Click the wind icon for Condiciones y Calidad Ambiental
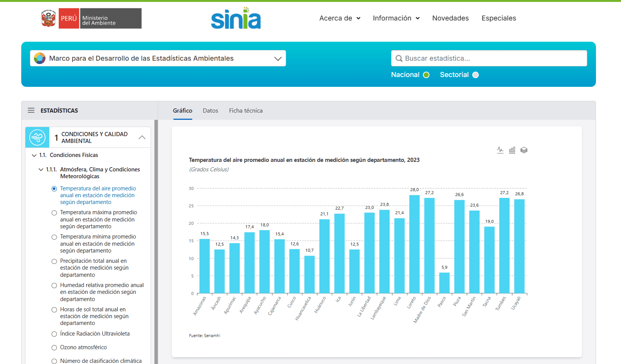621x364 pixels. tap(37, 137)
